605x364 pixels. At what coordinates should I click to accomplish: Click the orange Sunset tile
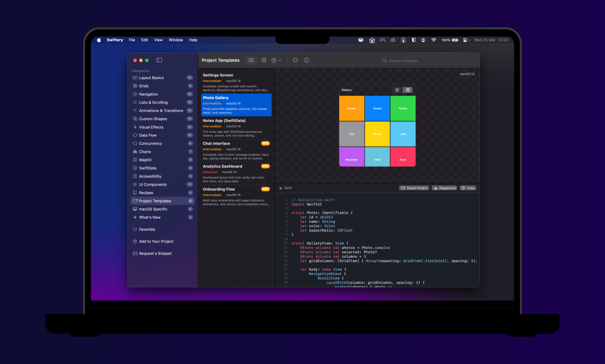click(x=351, y=108)
